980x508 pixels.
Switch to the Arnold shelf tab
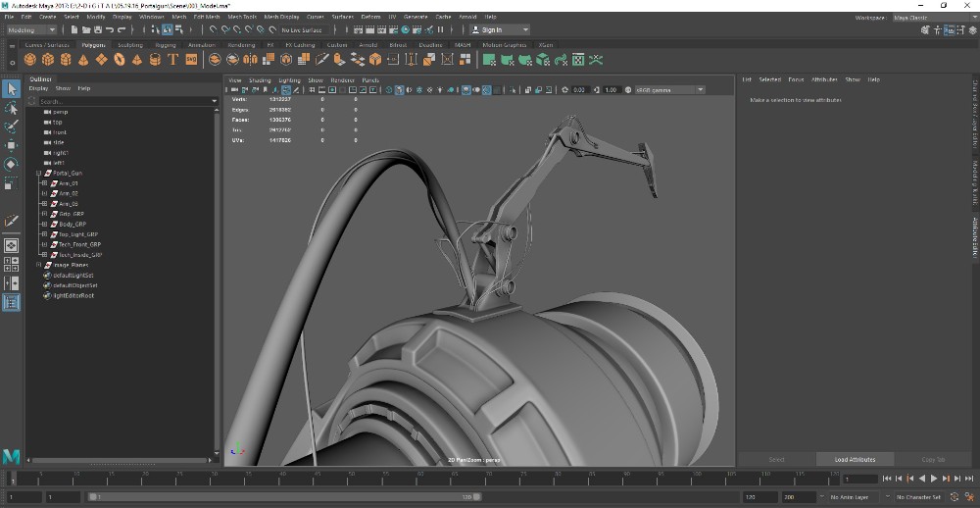pyautogui.click(x=367, y=45)
